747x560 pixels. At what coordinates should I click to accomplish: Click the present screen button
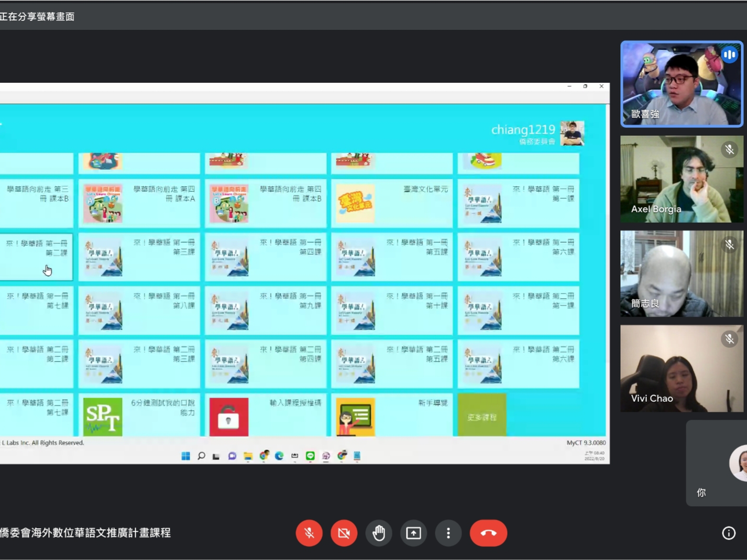click(x=413, y=533)
